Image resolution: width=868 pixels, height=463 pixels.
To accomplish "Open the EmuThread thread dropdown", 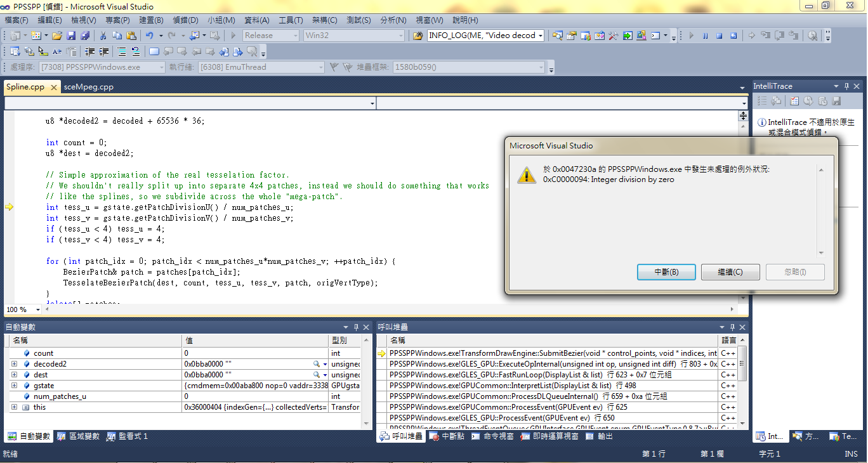I will pos(260,67).
